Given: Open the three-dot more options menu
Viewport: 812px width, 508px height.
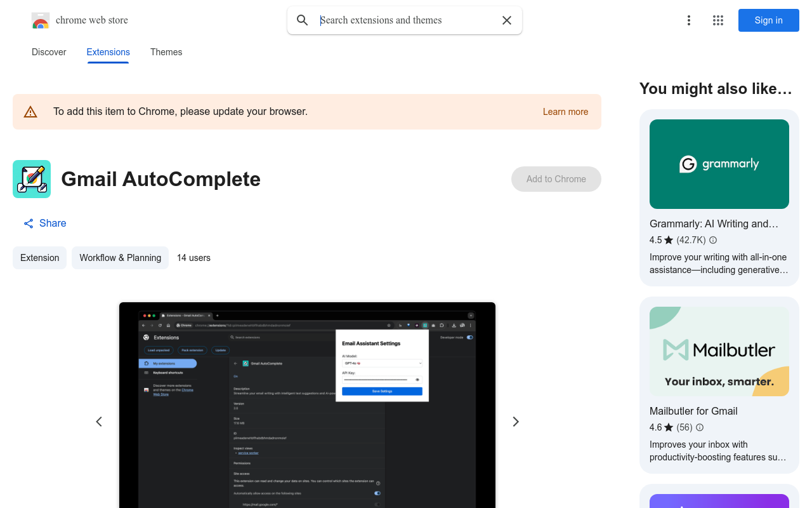Looking at the screenshot, I should tap(688, 20).
